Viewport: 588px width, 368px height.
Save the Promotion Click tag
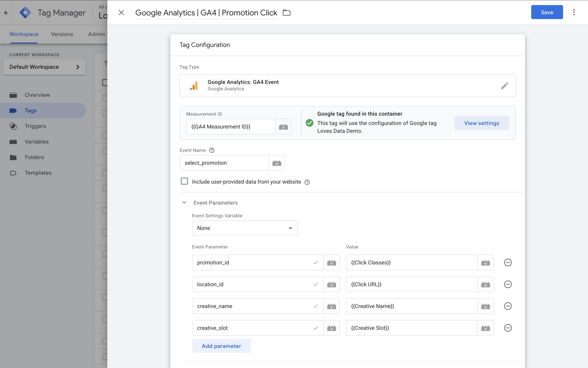pyautogui.click(x=547, y=12)
